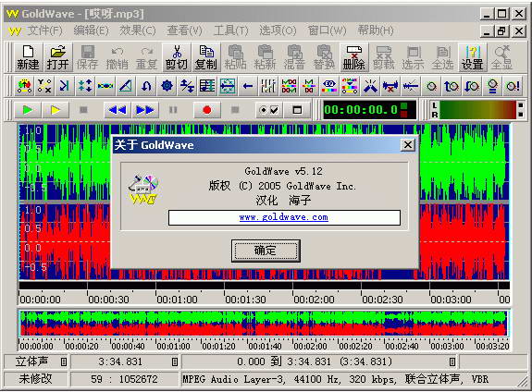Open length format dropdown beside 3:34.831
The height and width of the screenshot is (392, 532).
click(174, 362)
